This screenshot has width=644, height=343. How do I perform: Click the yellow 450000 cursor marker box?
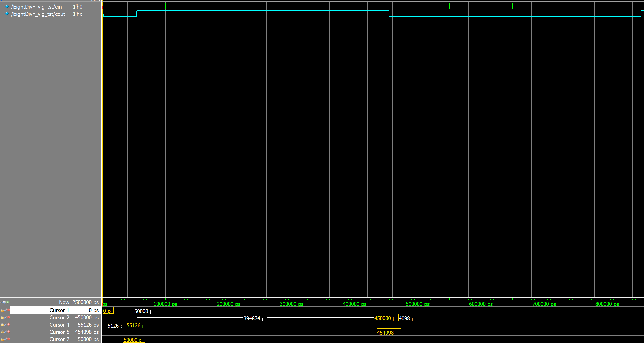pos(386,318)
